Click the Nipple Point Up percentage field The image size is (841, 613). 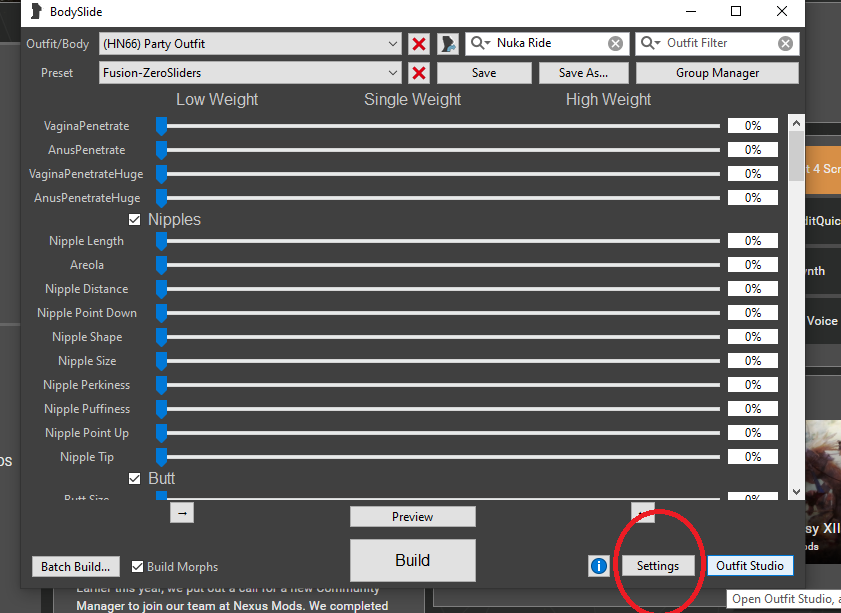753,433
